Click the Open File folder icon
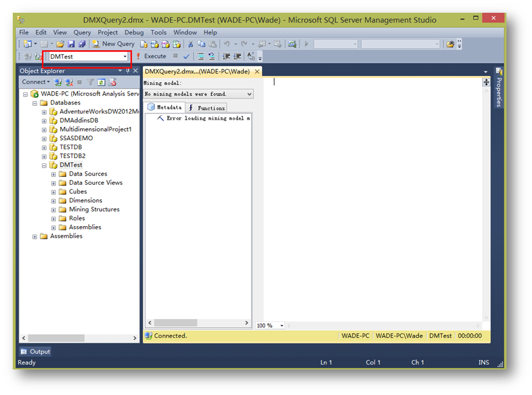Viewport: 532px width, 395px height. [60, 44]
